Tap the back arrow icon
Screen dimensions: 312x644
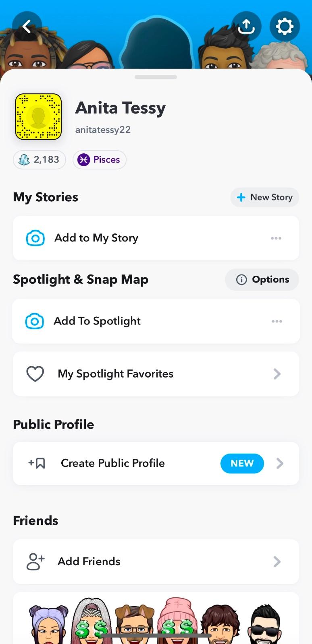click(x=27, y=27)
